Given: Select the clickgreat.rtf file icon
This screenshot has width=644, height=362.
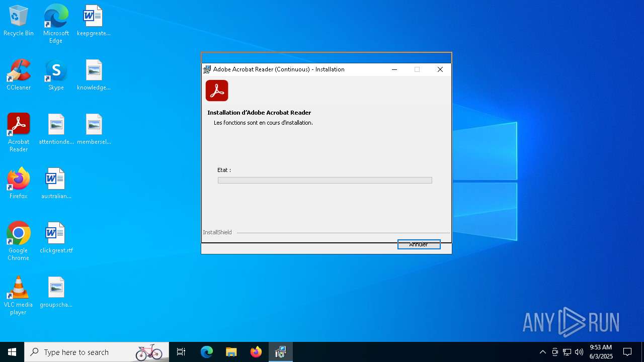Looking at the screenshot, I should (x=56, y=238).
